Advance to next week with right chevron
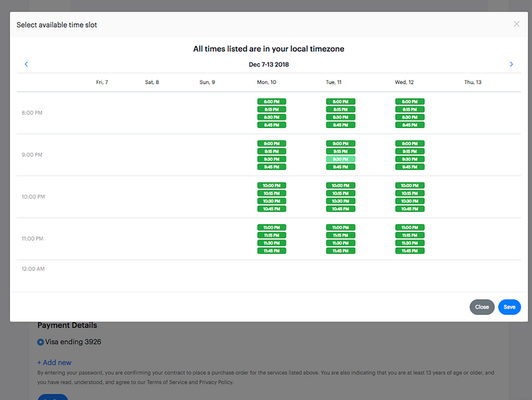This screenshot has width=532, height=400. [x=511, y=64]
